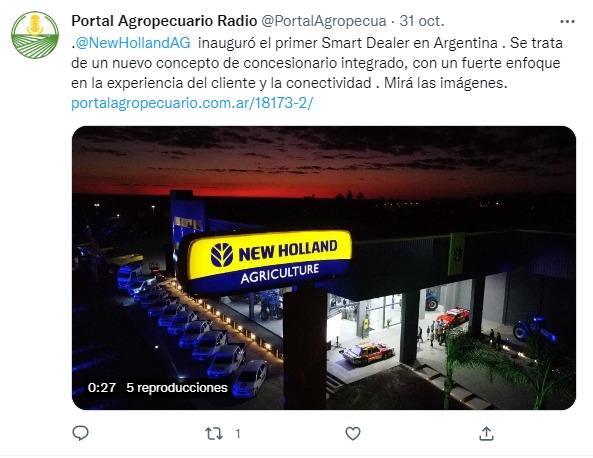593x458 pixels.
Task: Share the tweet using the upload arrow icon
Action: tap(486, 433)
